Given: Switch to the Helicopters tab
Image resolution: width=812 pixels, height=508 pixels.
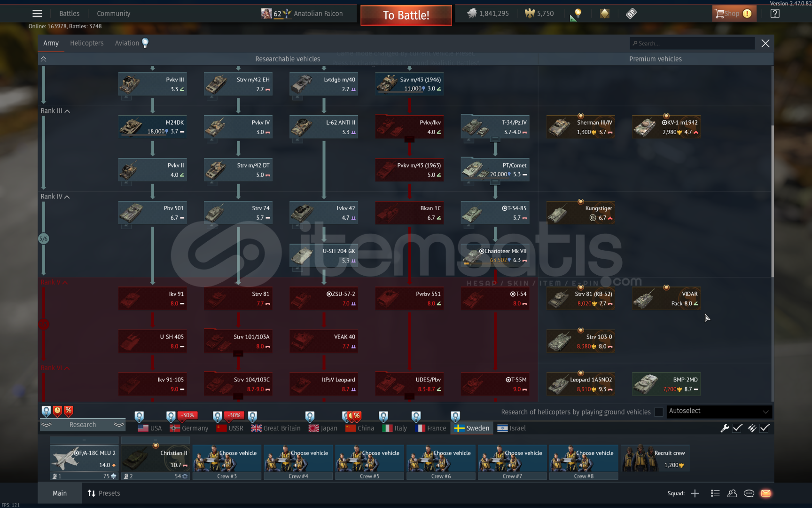Looking at the screenshot, I should coord(87,43).
